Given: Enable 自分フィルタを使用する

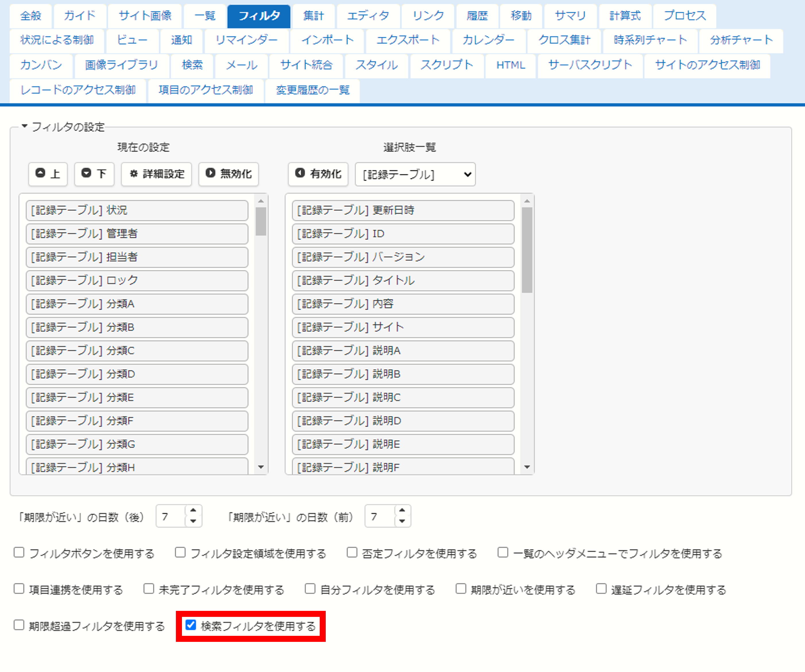Looking at the screenshot, I should (x=310, y=588).
